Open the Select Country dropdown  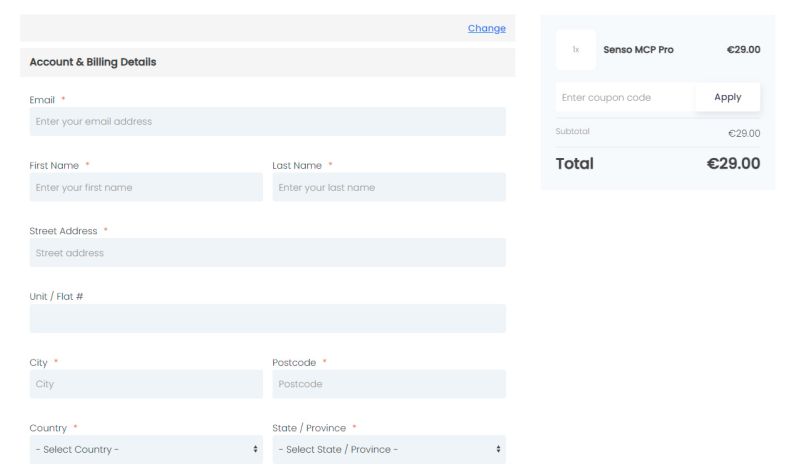146,449
